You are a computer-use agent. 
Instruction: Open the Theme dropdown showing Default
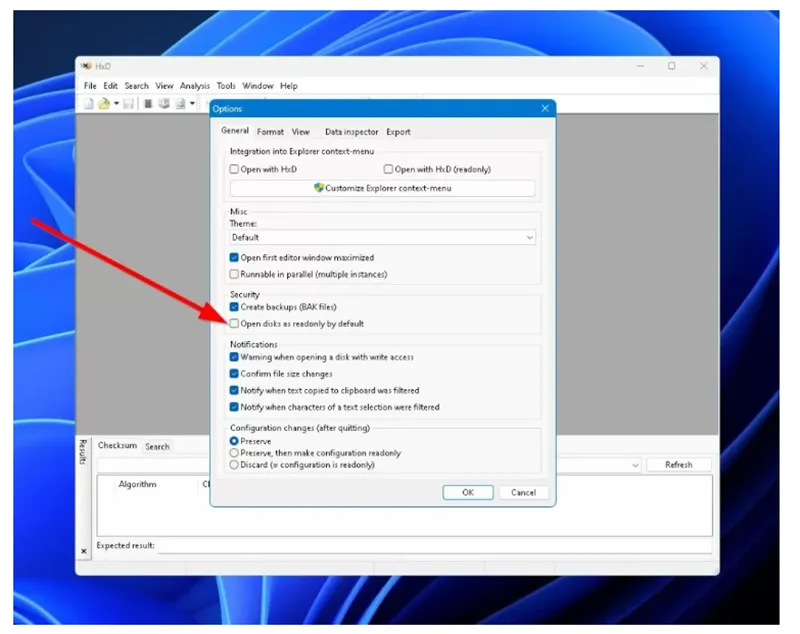coord(383,237)
